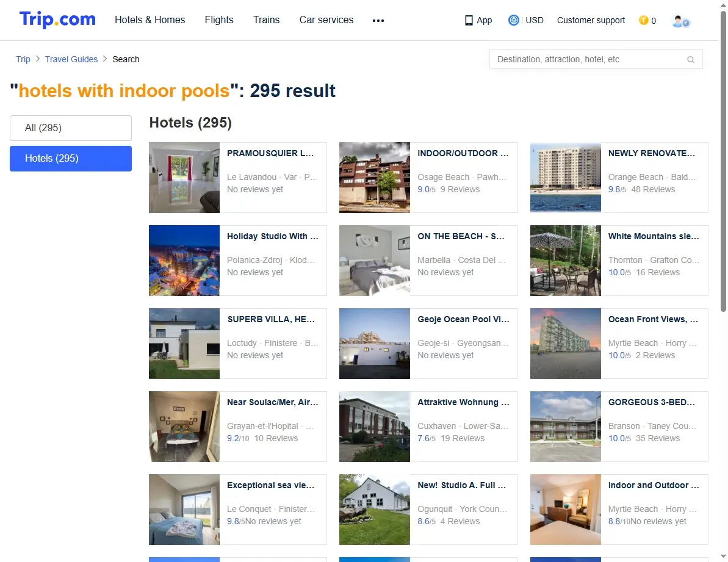Open the user profile avatar

click(x=680, y=21)
